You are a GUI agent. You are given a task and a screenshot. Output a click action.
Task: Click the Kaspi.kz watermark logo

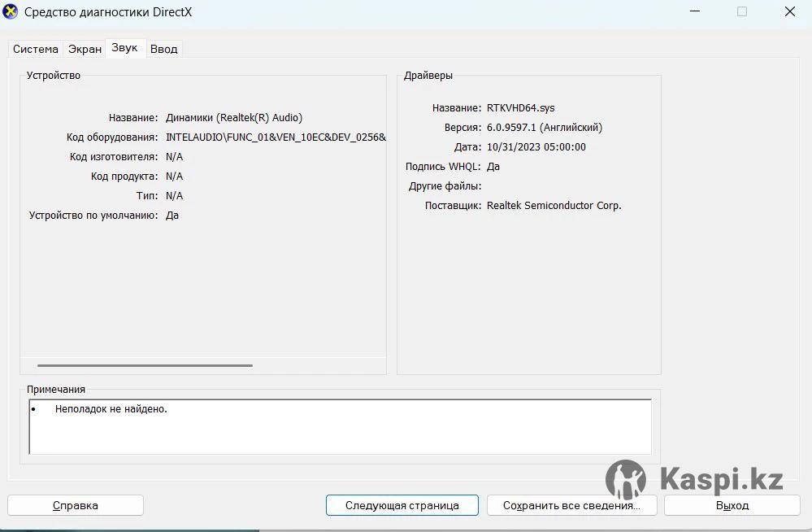point(694,479)
